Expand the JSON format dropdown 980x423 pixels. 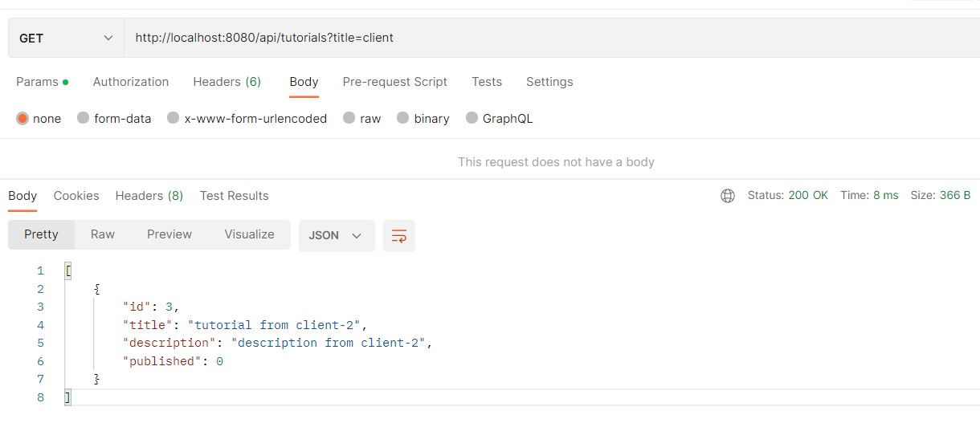pos(337,235)
